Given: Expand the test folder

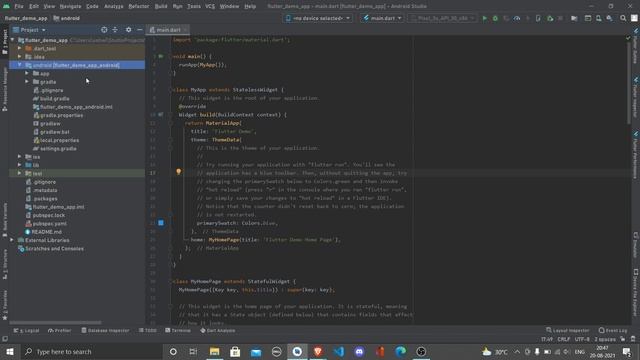Looking at the screenshot, I should (x=19, y=173).
